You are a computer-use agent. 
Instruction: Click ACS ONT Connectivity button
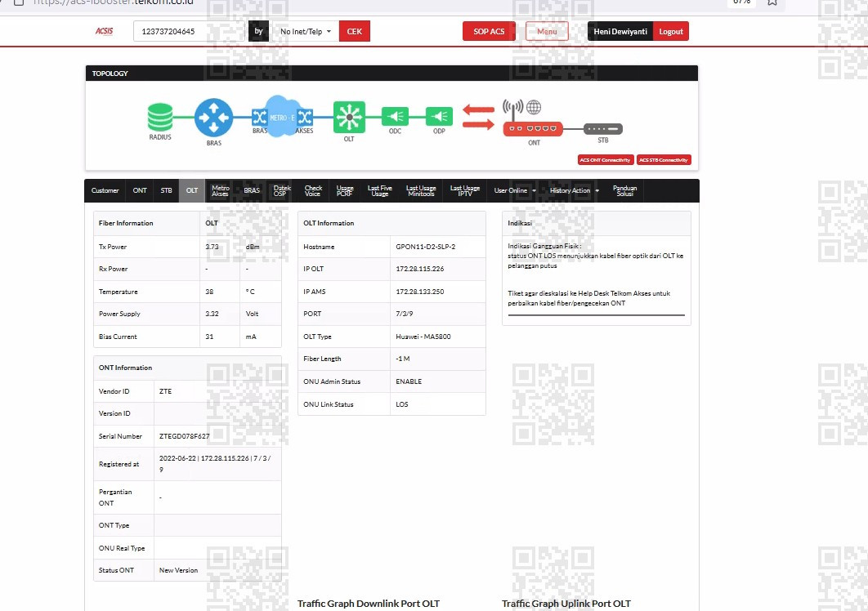coord(605,160)
